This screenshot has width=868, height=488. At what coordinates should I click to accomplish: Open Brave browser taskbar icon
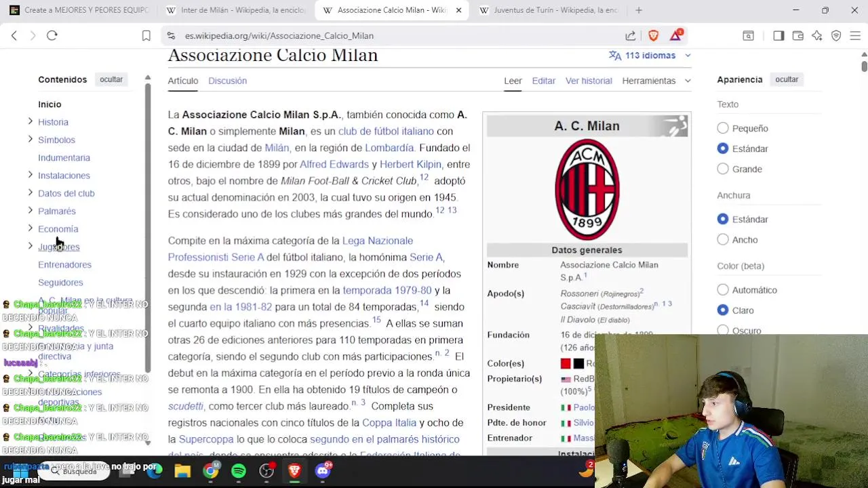coord(294,470)
